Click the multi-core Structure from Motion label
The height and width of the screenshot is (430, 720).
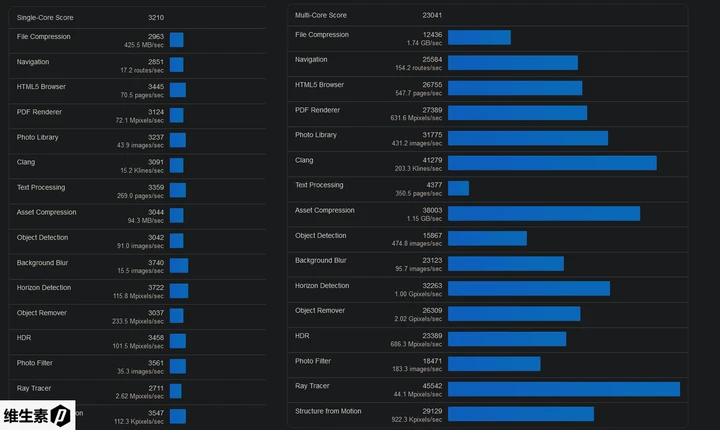click(x=328, y=410)
